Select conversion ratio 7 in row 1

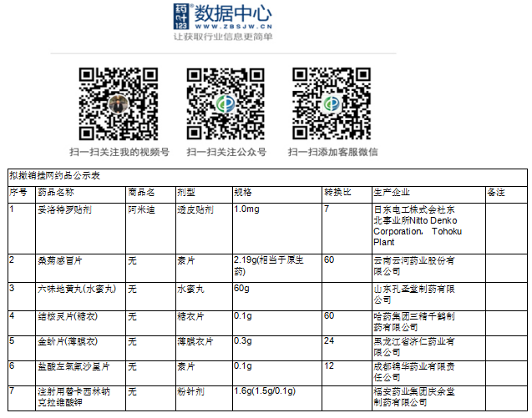tap(327, 209)
